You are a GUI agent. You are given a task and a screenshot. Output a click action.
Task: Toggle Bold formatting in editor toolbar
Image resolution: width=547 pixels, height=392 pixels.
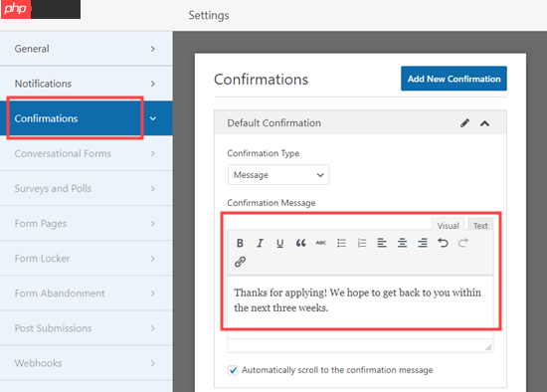point(240,243)
